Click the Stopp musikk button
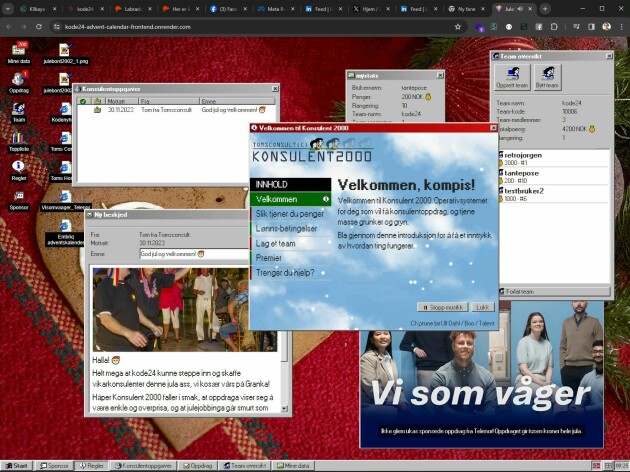The image size is (630, 472). coord(442,307)
